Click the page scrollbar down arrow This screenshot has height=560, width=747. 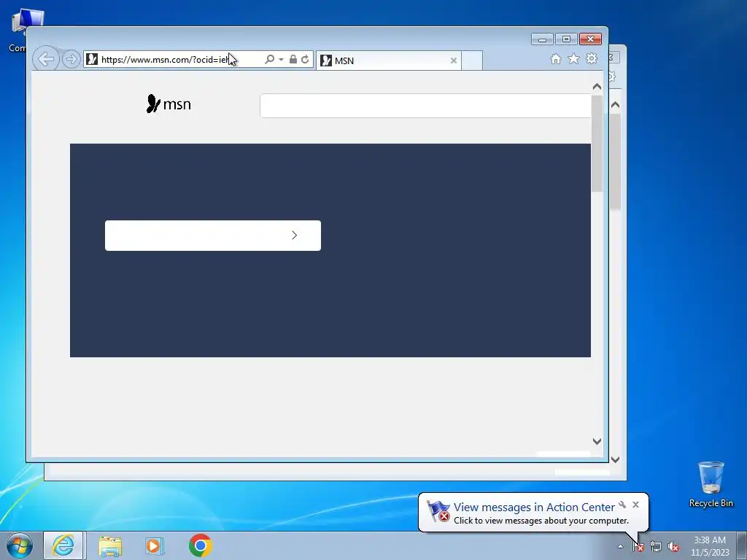597,441
